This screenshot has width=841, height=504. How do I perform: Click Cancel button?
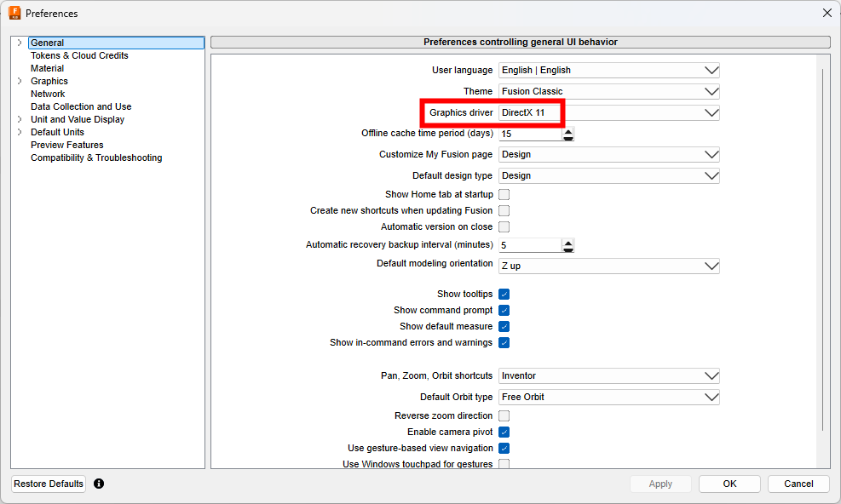[x=798, y=484]
